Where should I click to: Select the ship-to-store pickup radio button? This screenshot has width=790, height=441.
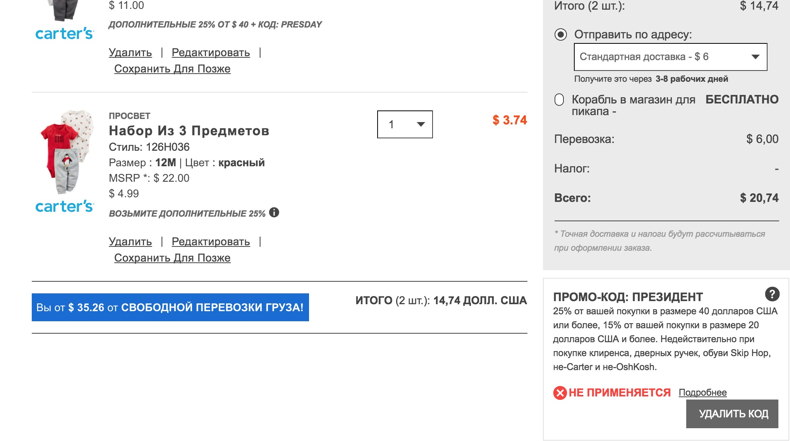[559, 100]
